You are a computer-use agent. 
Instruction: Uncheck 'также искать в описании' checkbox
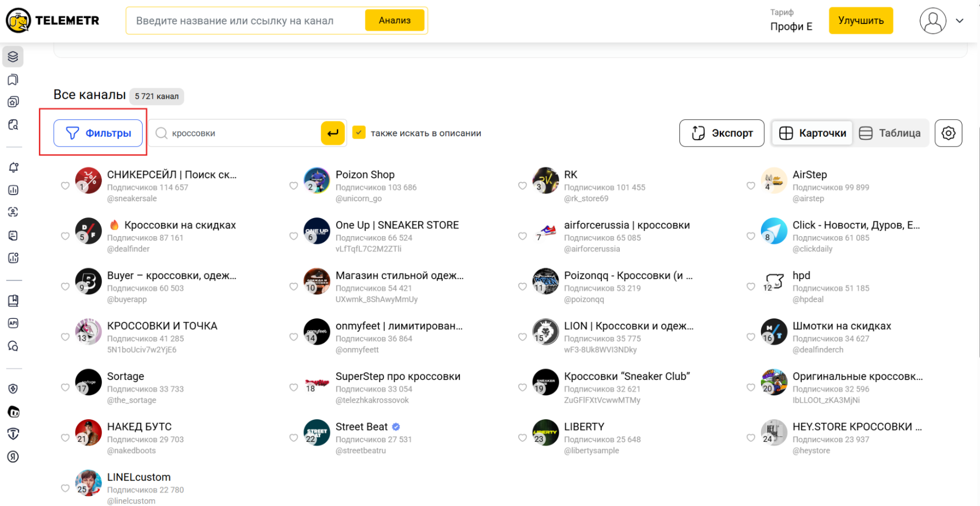click(359, 133)
